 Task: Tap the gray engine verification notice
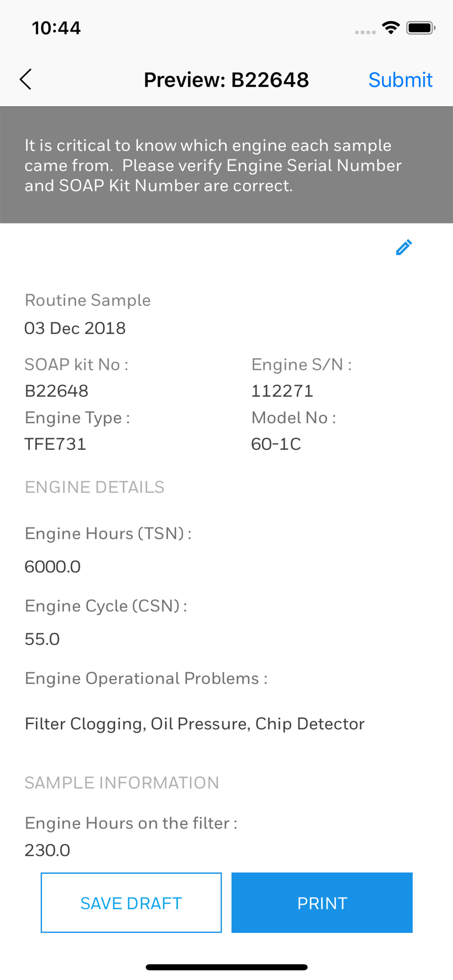pos(226,165)
